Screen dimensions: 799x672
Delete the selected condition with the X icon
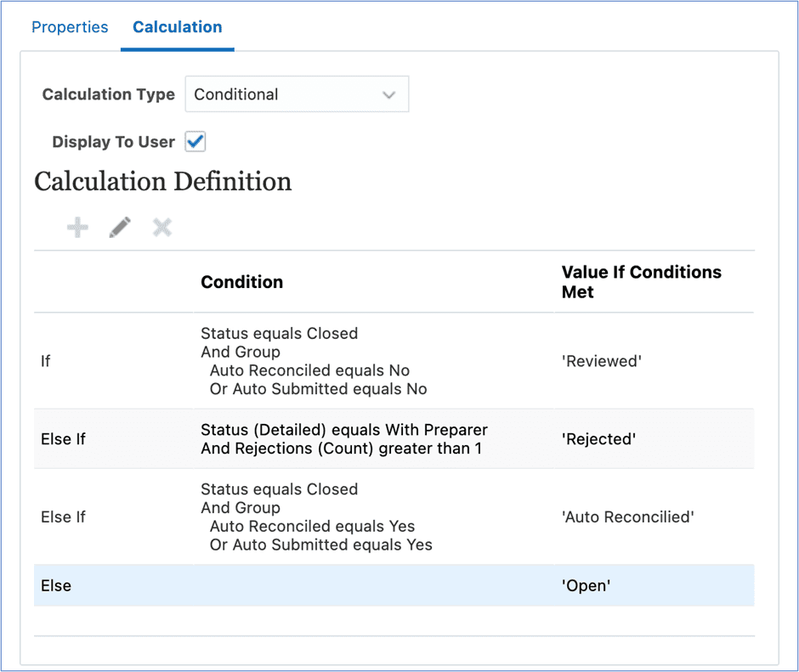pos(162,227)
